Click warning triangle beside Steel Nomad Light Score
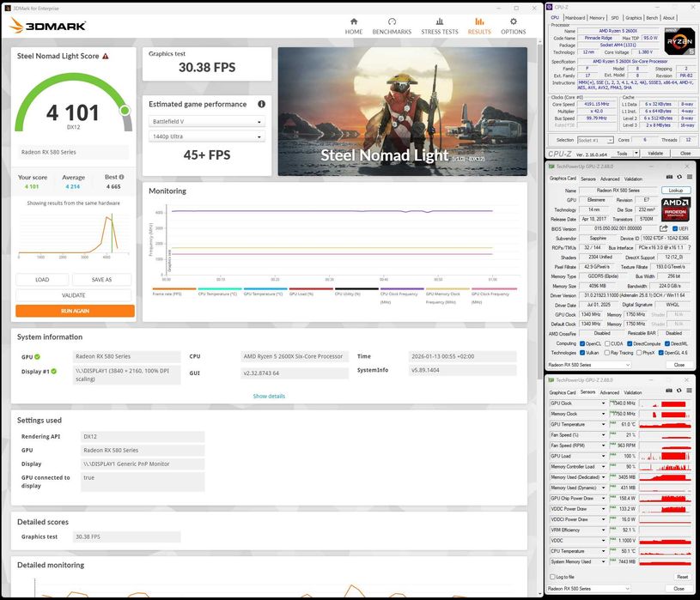 106,56
